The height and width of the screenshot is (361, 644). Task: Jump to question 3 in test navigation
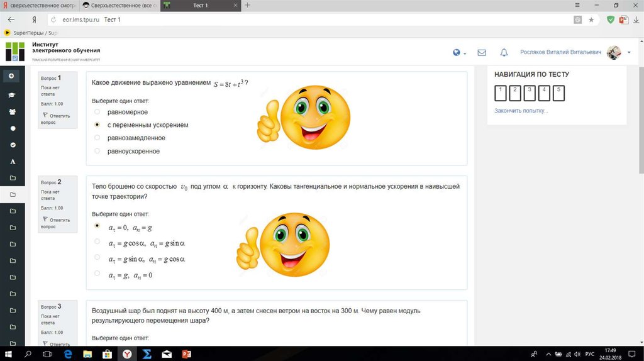[530, 93]
